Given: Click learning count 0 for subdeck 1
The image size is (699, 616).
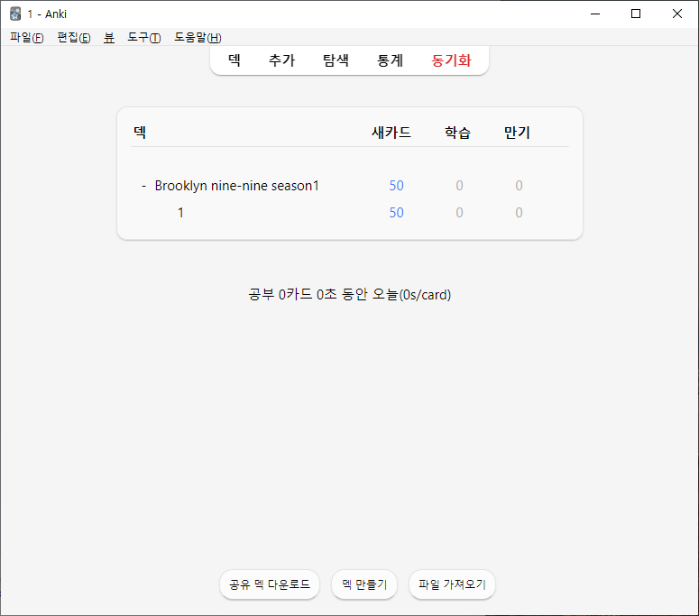Looking at the screenshot, I should (x=459, y=213).
